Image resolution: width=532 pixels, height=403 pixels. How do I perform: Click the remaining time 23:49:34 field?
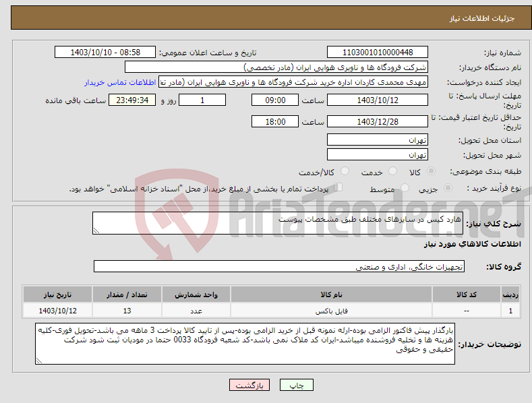pyautogui.click(x=132, y=100)
